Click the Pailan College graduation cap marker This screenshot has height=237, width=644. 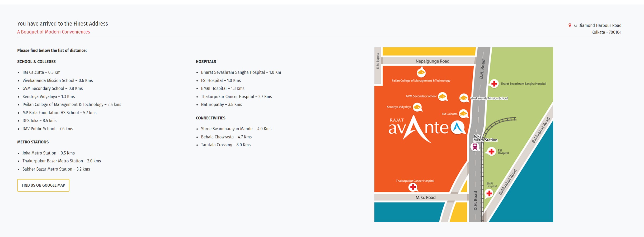(421, 72)
